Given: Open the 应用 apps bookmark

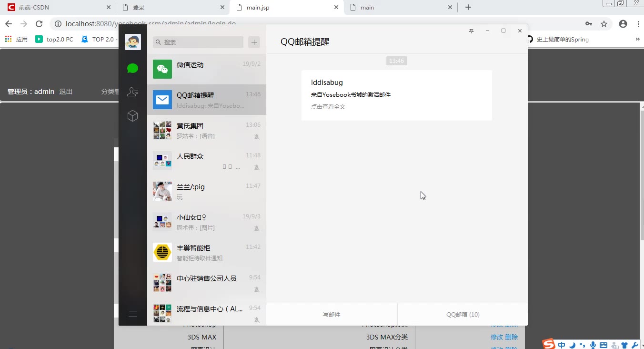Looking at the screenshot, I should pos(17,40).
